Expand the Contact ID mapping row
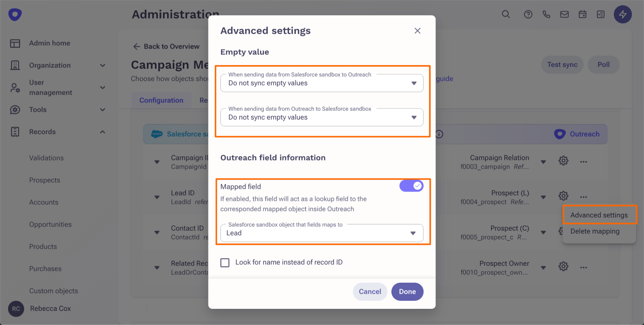Screen dimensions: 644x325 (157, 232)
